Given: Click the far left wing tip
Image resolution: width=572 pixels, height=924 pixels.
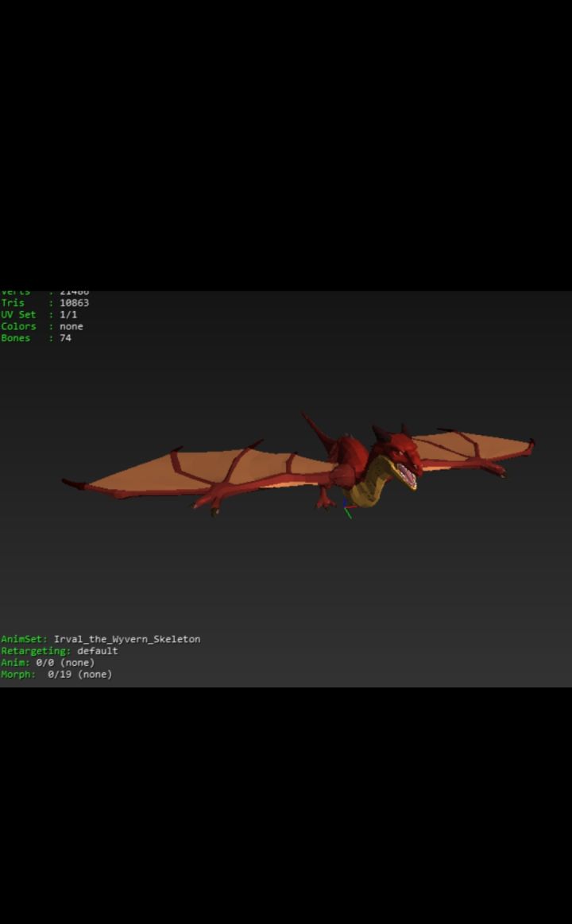Looking at the screenshot, I should click(73, 483).
